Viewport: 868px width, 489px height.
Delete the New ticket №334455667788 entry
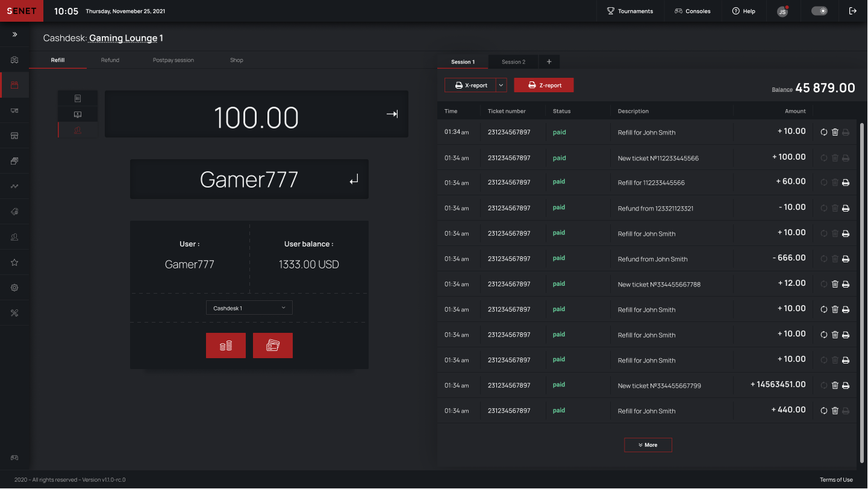coord(835,283)
